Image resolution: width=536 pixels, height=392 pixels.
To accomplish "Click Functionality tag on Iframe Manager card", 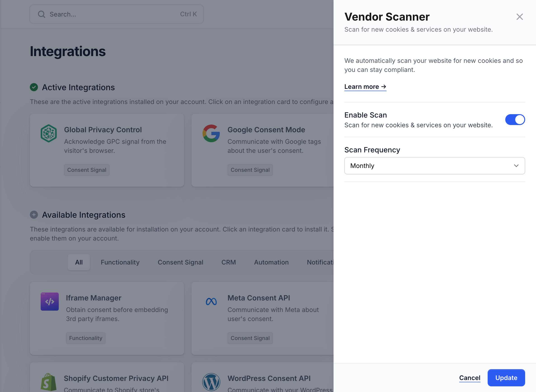I will point(86,338).
